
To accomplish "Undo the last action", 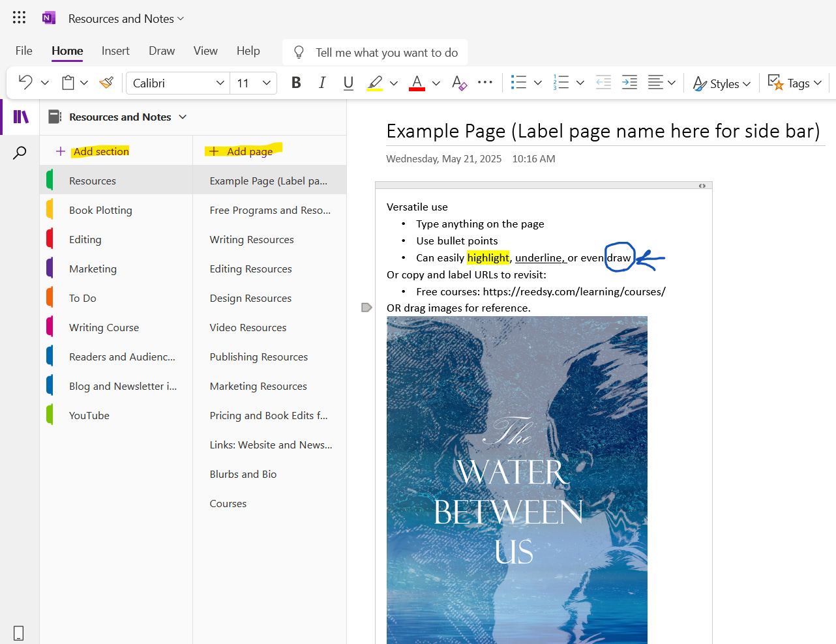I will (25, 83).
